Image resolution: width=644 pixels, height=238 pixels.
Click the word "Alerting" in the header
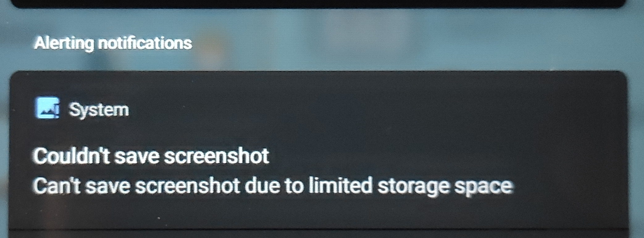tap(64, 43)
